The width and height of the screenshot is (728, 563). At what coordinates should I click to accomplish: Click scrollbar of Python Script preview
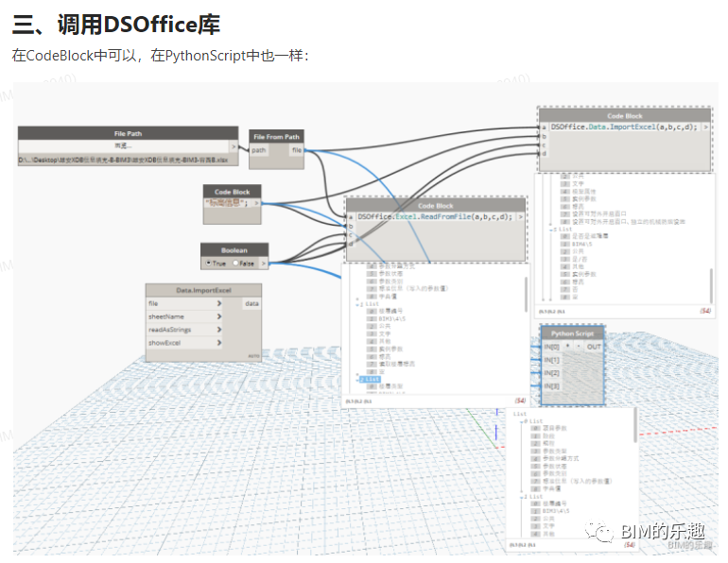pos(635,425)
